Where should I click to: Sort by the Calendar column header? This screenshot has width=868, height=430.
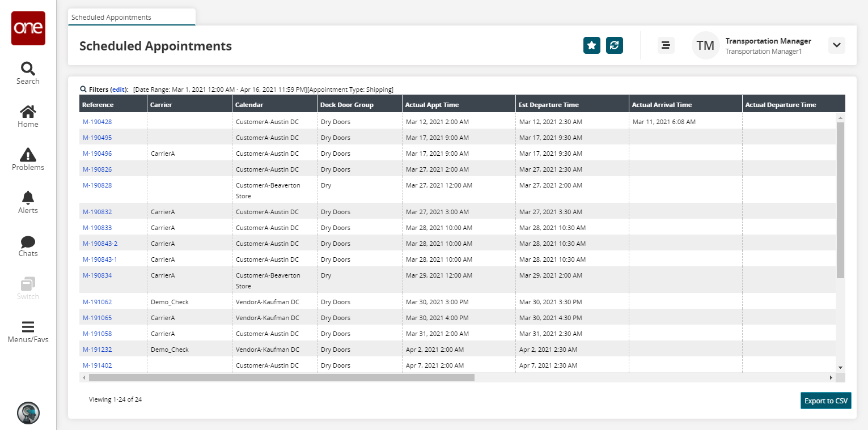tap(275, 105)
